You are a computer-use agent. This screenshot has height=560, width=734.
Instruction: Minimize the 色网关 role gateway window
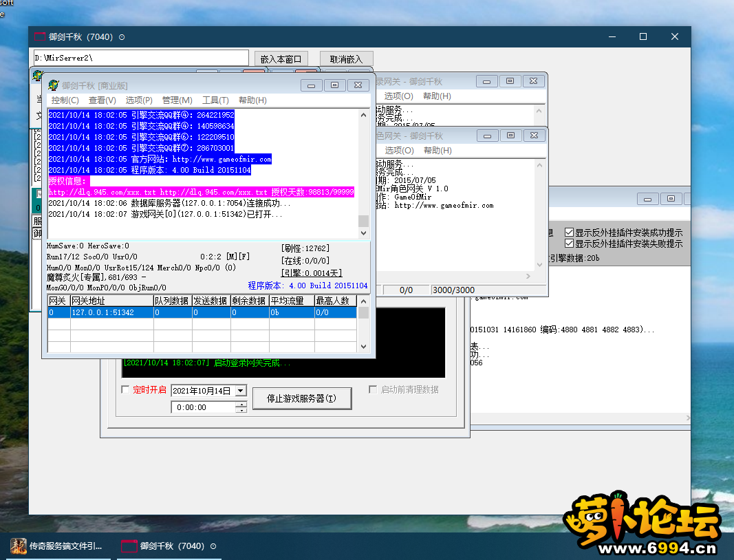[487, 136]
